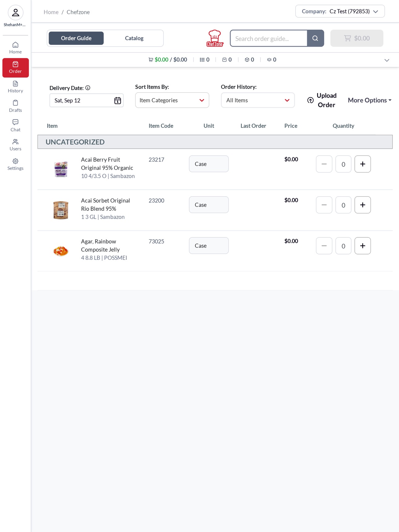Open Users in the sidebar
399x532 pixels.
15,145
